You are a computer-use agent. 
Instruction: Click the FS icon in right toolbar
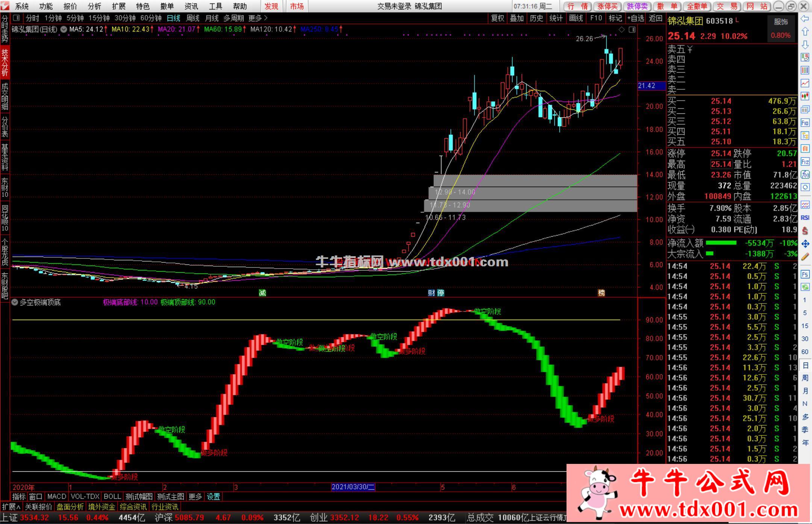805,274
